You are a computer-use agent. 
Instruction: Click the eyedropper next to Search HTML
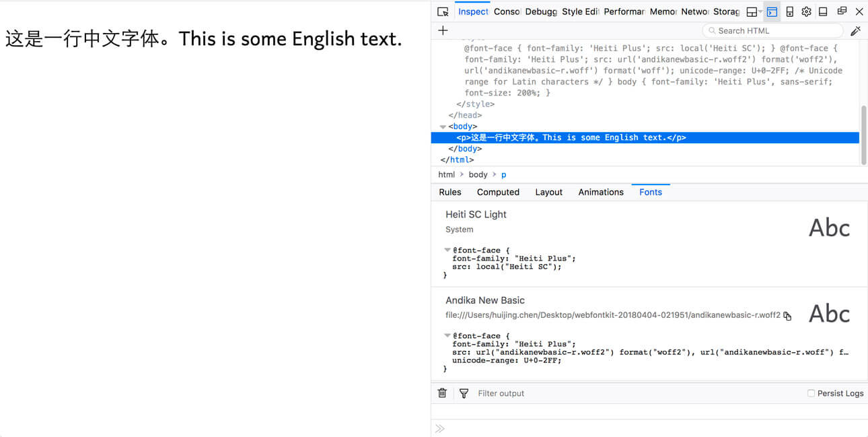[x=856, y=30]
